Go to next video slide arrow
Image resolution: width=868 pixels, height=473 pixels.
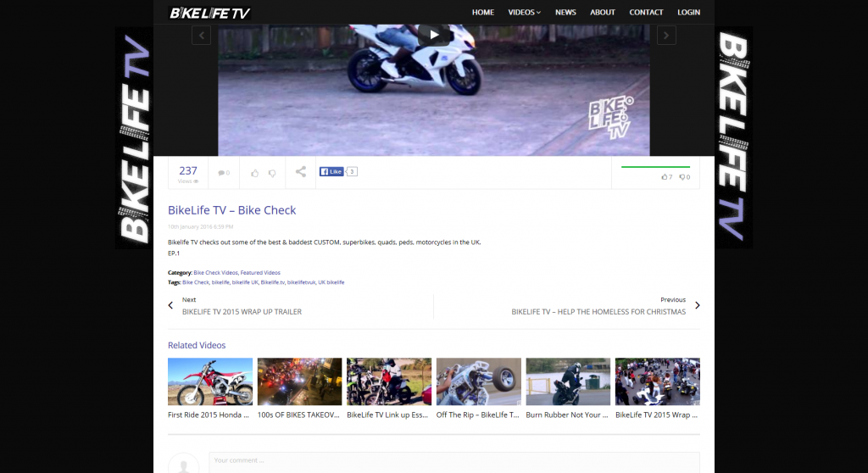(x=666, y=35)
